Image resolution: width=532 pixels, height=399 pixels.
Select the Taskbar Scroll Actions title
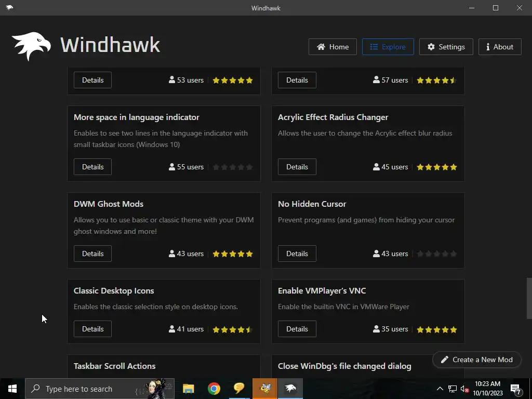[x=114, y=366]
